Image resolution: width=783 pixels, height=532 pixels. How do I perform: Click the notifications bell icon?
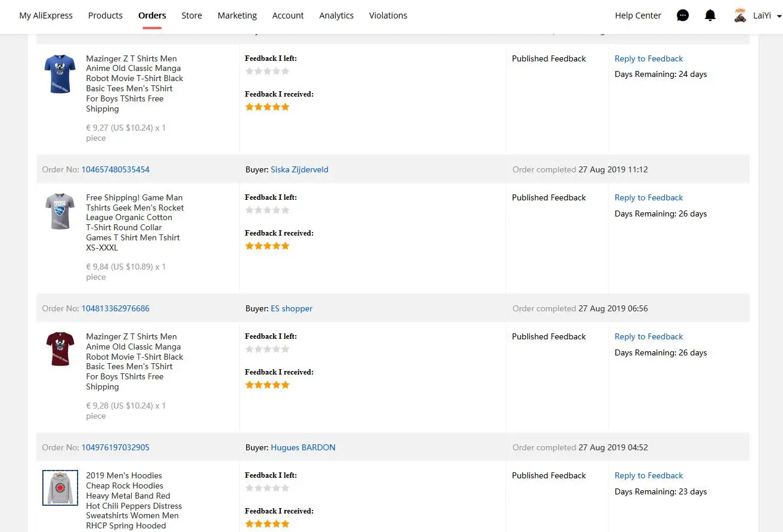tap(710, 16)
